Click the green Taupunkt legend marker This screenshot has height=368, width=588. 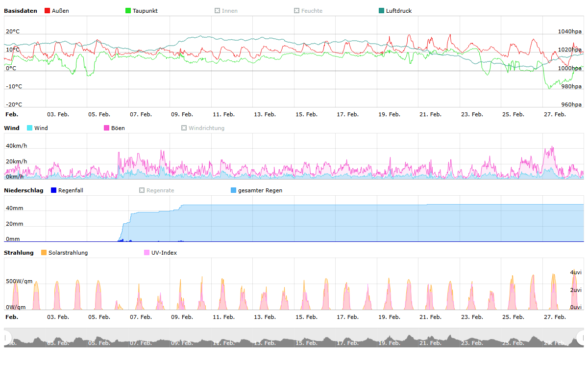click(128, 11)
